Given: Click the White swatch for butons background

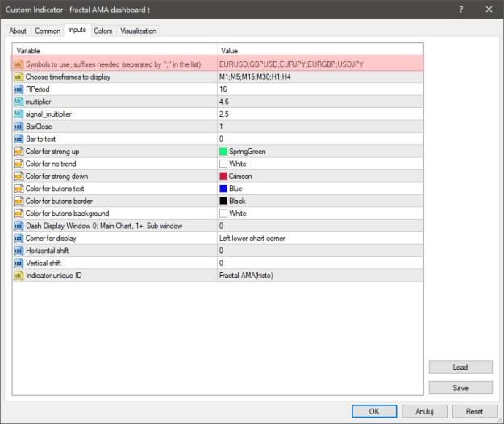Looking at the screenshot, I should pos(223,214).
